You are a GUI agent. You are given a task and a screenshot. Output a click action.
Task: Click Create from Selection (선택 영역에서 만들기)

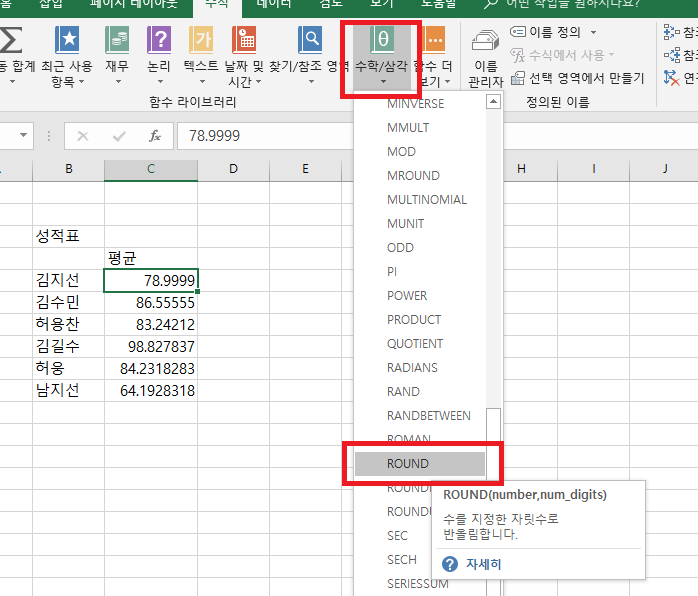577,78
